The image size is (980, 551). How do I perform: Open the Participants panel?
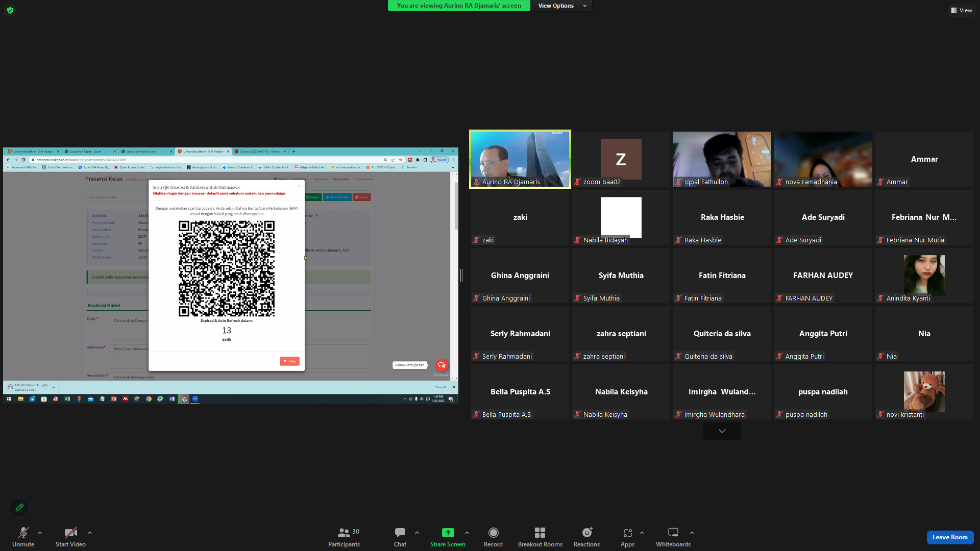[x=344, y=537]
